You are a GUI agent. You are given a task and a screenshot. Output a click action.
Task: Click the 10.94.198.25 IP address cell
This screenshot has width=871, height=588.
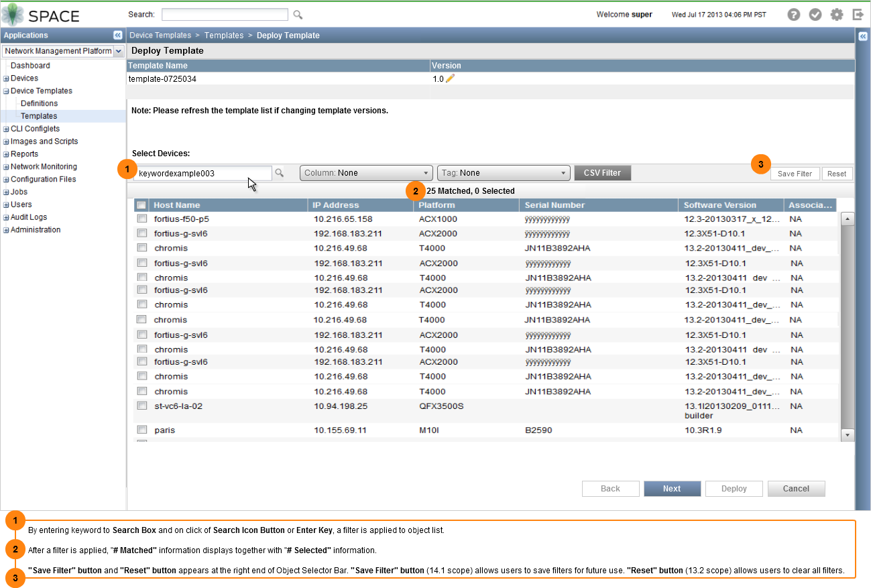pyautogui.click(x=340, y=406)
